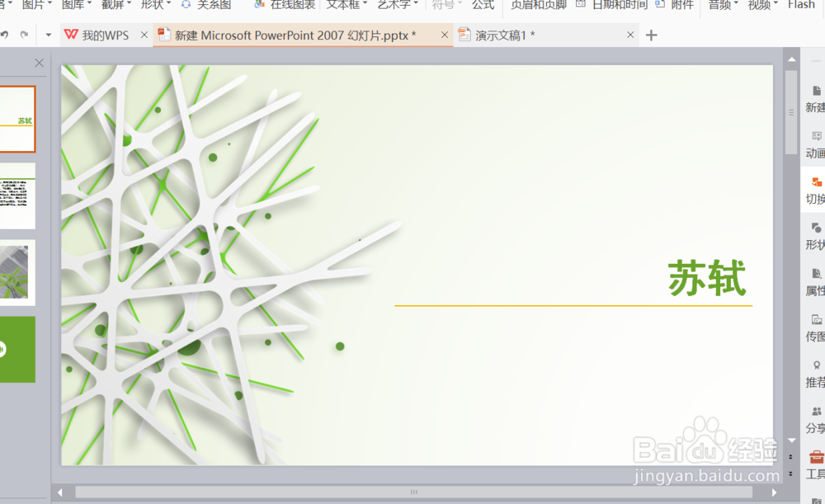Close the 演示文稿1 tab
This screenshot has height=504, width=825.
tap(630, 35)
